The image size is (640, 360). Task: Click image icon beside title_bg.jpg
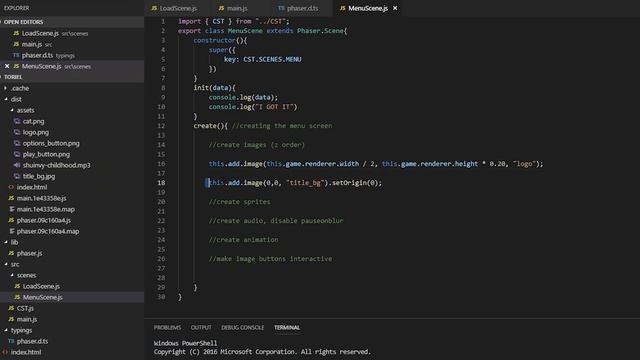pos(17,176)
